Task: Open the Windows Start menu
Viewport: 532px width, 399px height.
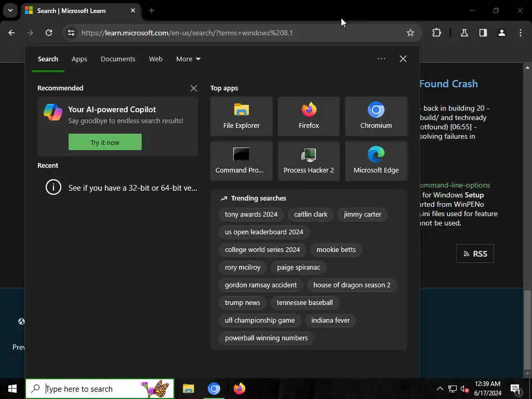Action: pyautogui.click(x=12, y=389)
